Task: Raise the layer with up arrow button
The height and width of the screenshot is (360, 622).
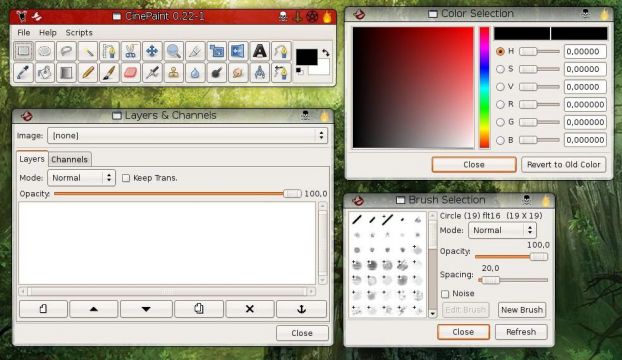Action: click(x=94, y=309)
